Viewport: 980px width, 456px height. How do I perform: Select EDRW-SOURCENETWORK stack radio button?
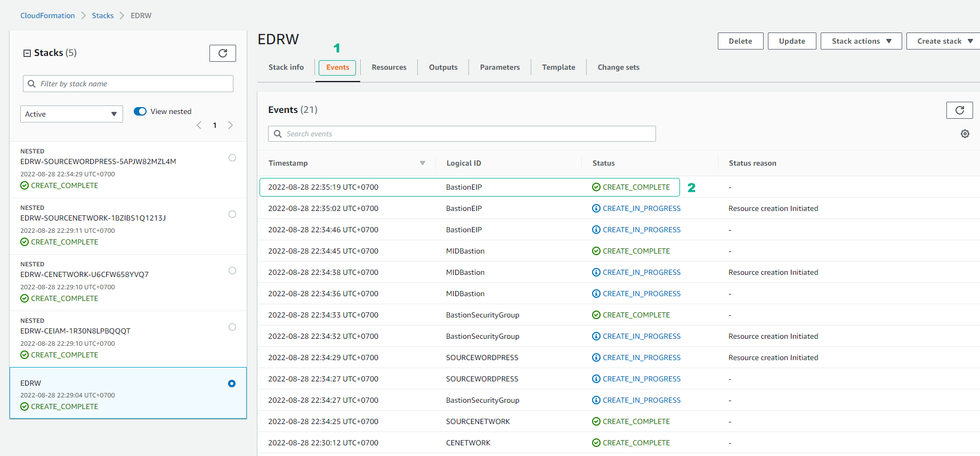tap(232, 214)
